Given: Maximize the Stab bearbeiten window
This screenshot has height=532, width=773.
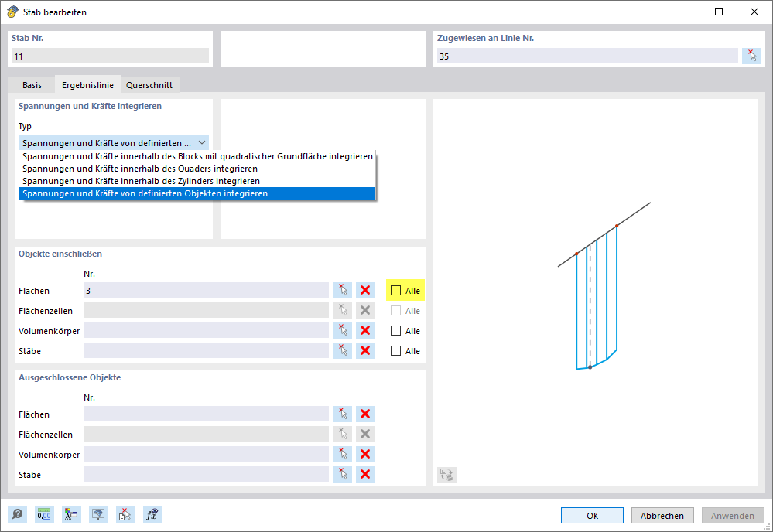Looking at the screenshot, I should (x=719, y=12).
